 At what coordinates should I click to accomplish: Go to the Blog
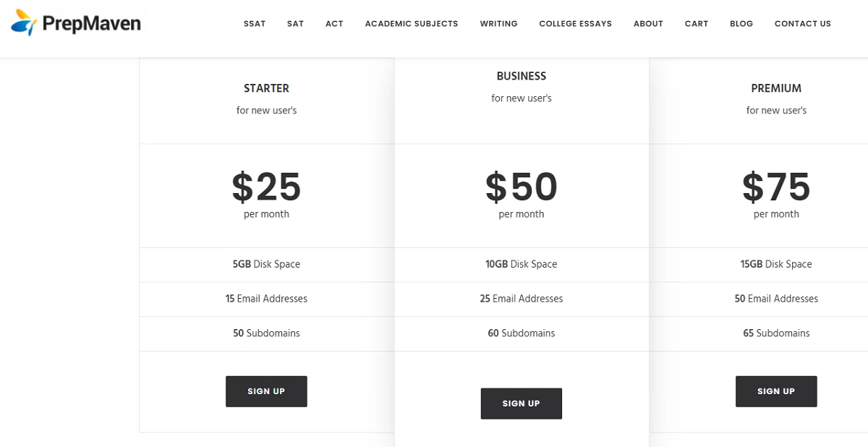(741, 24)
